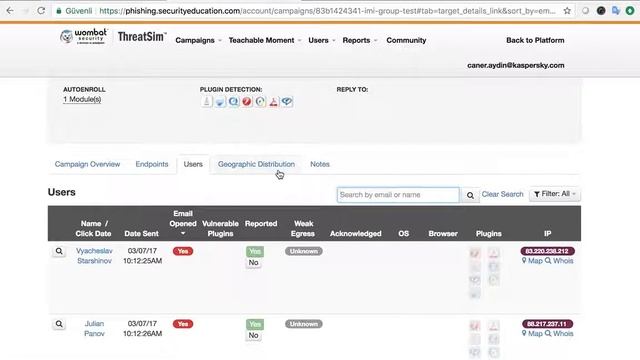Click the white first plugin detection icon
This screenshot has height=360, width=640.
pyautogui.click(x=207, y=101)
